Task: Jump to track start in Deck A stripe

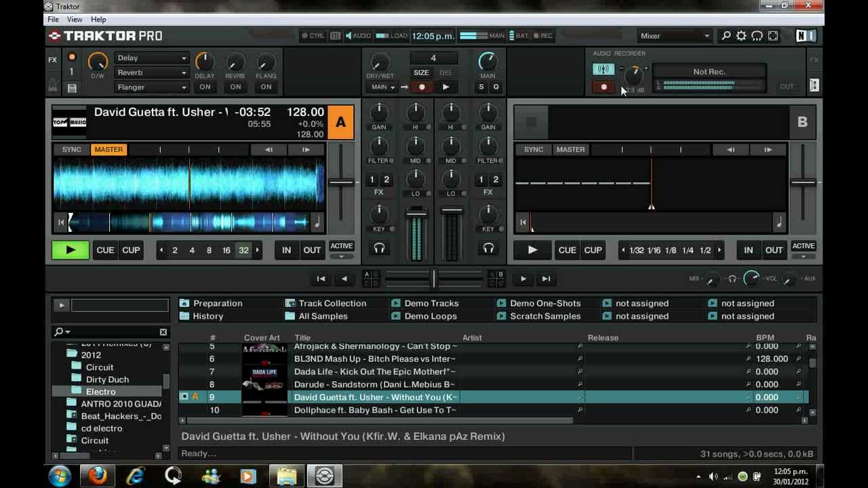Action: [60, 222]
